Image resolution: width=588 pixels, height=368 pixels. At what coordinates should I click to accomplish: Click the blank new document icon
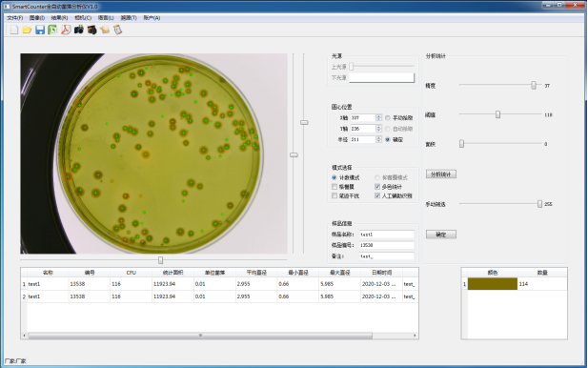[x=14, y=30]
